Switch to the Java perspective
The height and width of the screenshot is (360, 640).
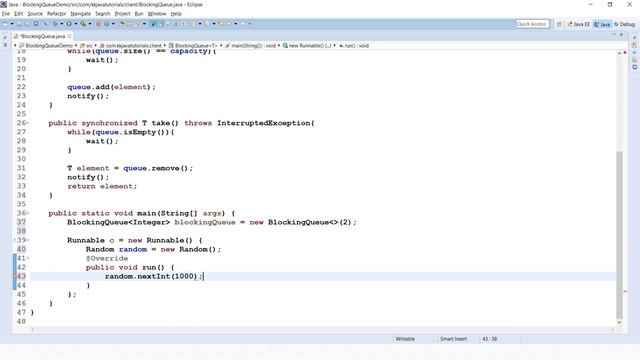pos(602,24)
